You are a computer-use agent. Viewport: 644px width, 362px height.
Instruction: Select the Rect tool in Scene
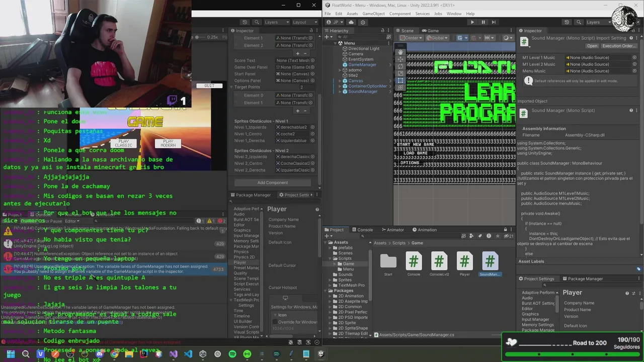coord(400,80)
